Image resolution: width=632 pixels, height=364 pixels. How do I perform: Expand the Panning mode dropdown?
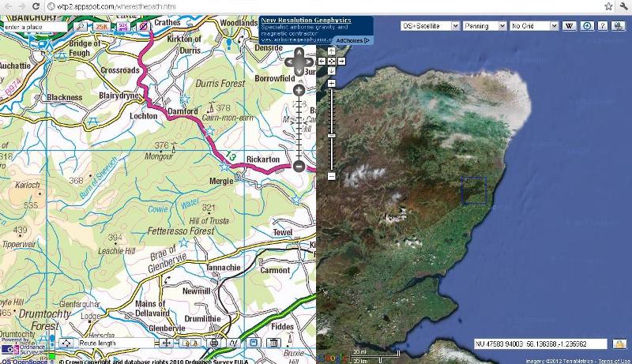[484, 26]
